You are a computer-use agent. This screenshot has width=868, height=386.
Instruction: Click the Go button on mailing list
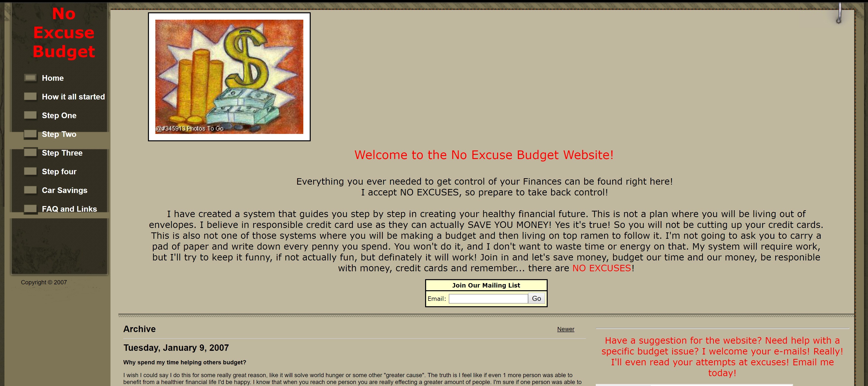coord(536,298)
